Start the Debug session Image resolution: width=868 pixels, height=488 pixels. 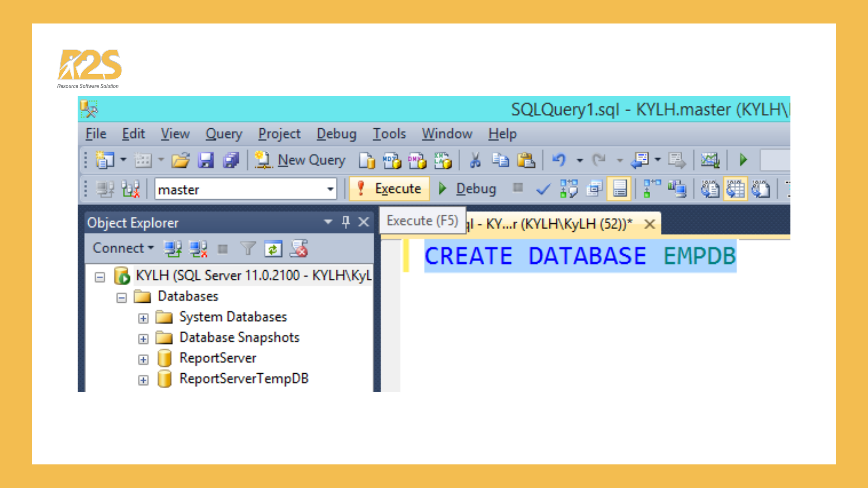click(468, 188)
